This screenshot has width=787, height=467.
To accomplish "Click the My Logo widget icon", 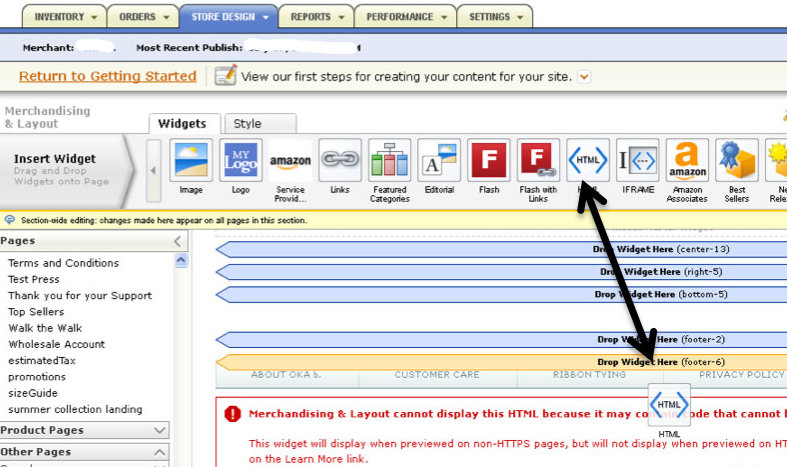I will pyautogui.click(x=240, y=160).
